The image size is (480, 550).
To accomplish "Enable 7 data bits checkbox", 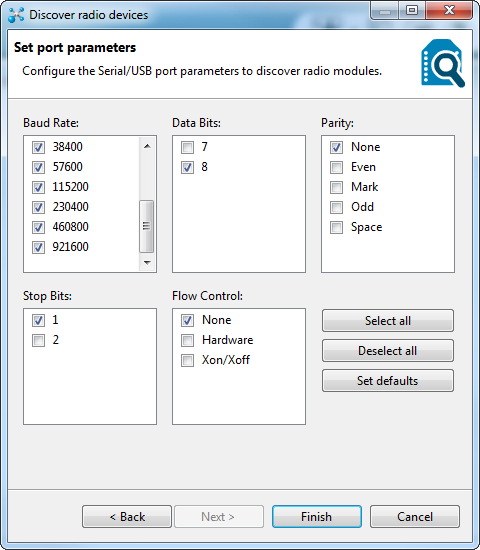I will (x=187, y=147).
